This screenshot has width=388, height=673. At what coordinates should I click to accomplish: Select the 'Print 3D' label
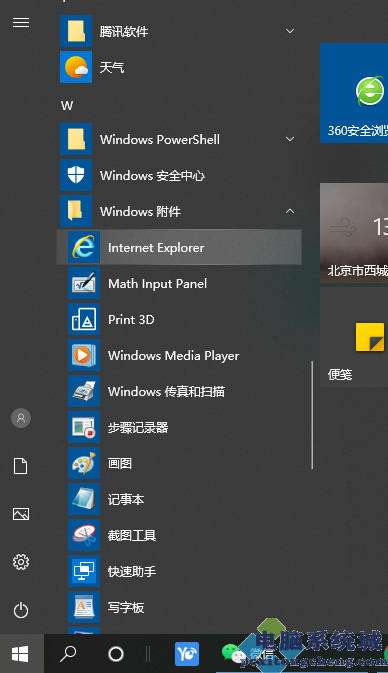pyautogui.click(x=131, y=320)
